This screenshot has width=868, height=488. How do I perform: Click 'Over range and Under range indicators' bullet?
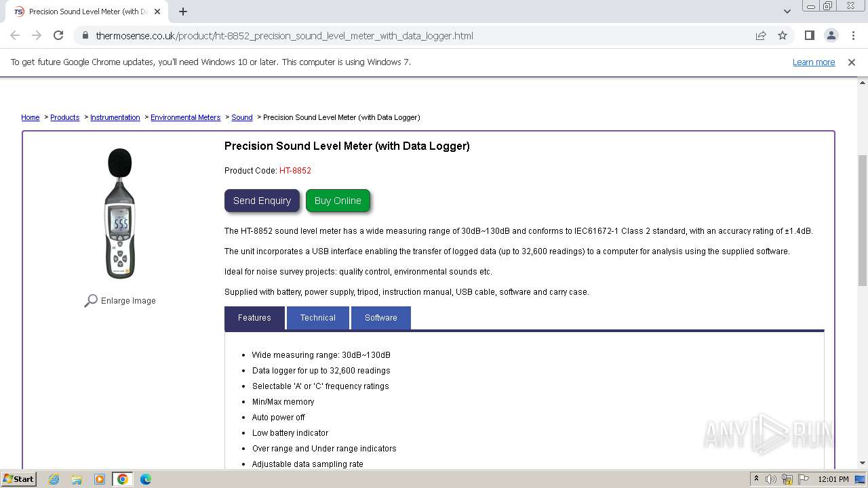pos(324,448)
